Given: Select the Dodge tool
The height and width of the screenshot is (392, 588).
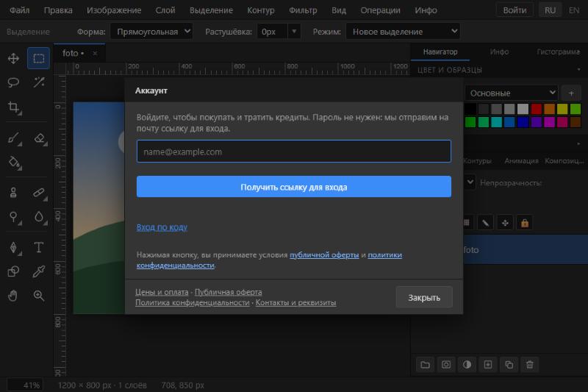Looking at the screenshot, I should (13, 217).
